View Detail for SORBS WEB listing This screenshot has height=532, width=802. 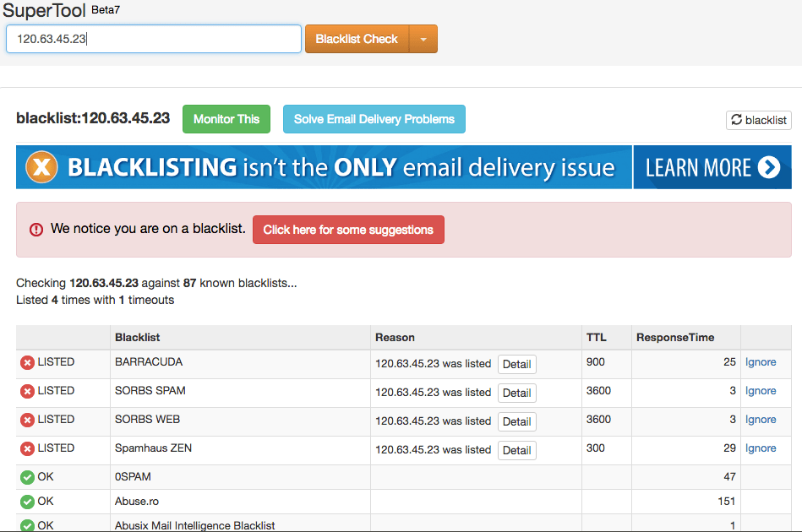(x=516, y=421)
